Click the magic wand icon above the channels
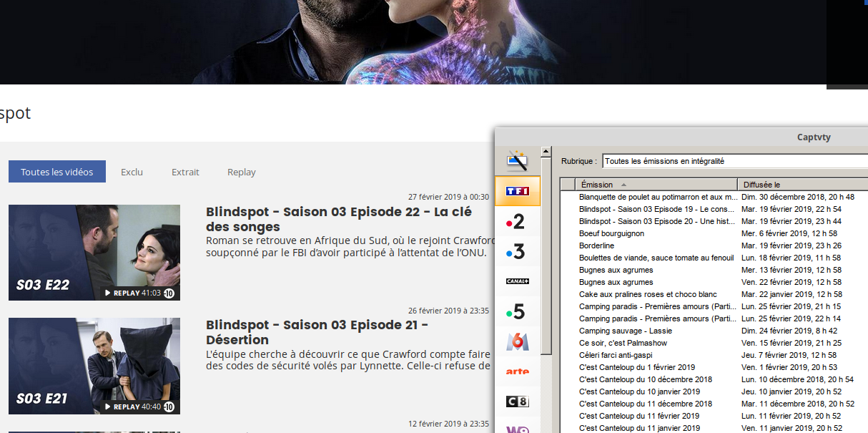 pos(517,161)
